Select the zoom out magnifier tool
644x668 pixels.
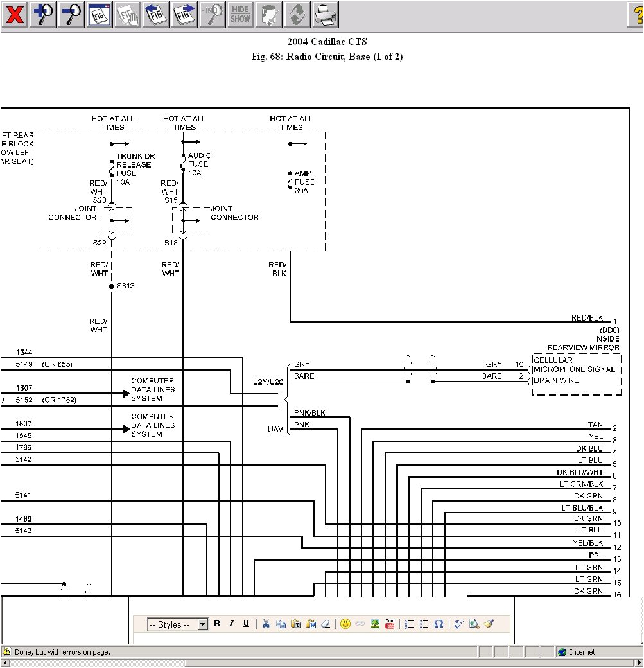[71, 15]
